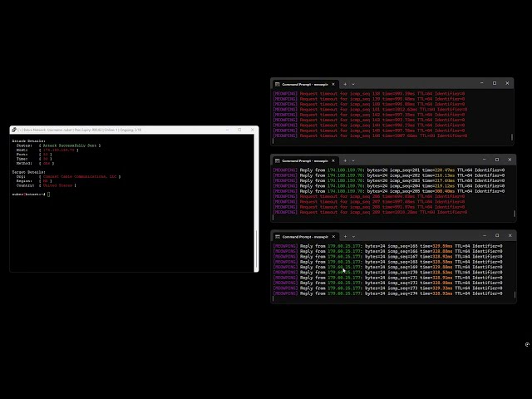Image resolution: width=532 pixels, height=399 pixels.
Task: Open a new tab in the all-timeouts window
Action: pyautogui.click(x=345, y=84)
